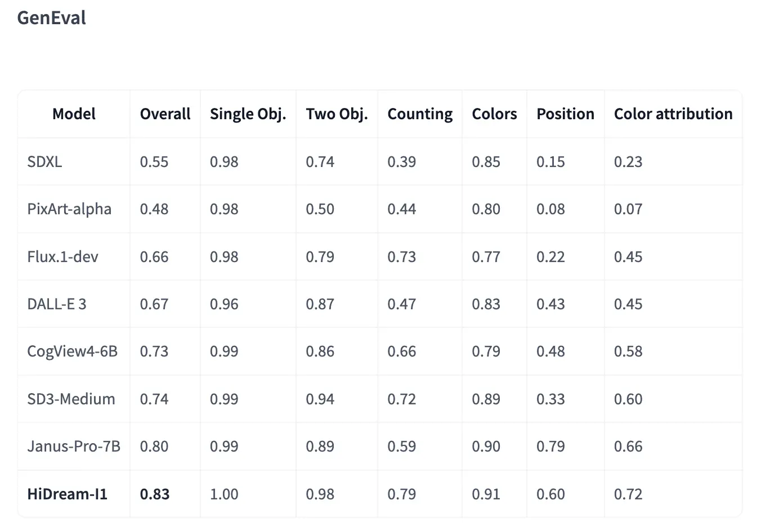The width and height of the screenshot is (761, 532).
Task: Click Janus-Pro-7B position score 0.79
Action: pyautogui.click(x=550, y=447)
